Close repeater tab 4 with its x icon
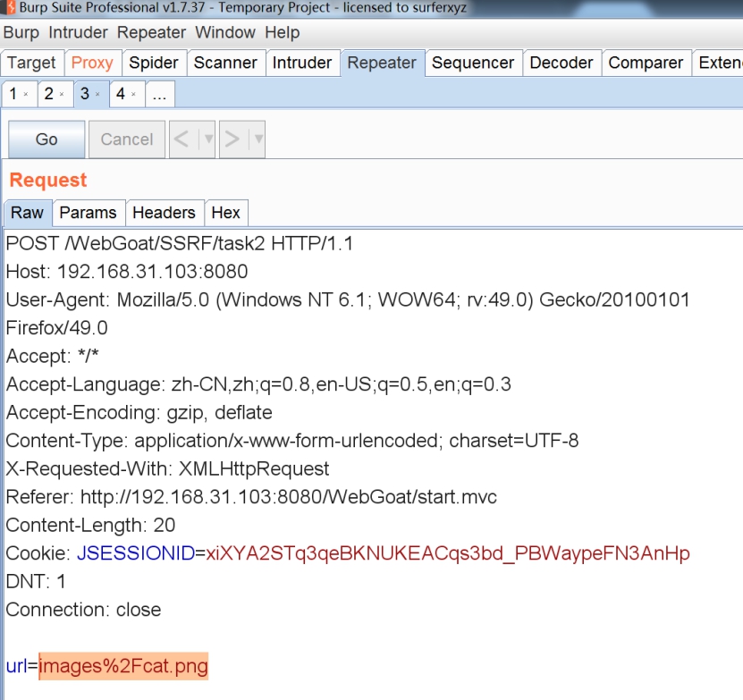 click(133, 94)
